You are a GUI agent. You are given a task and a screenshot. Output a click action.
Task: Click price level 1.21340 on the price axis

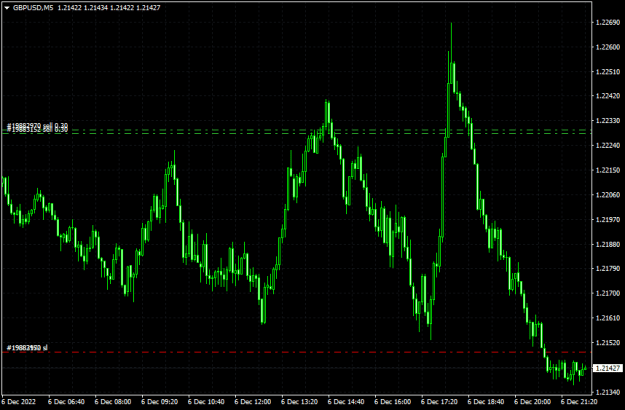pos(607,392)
